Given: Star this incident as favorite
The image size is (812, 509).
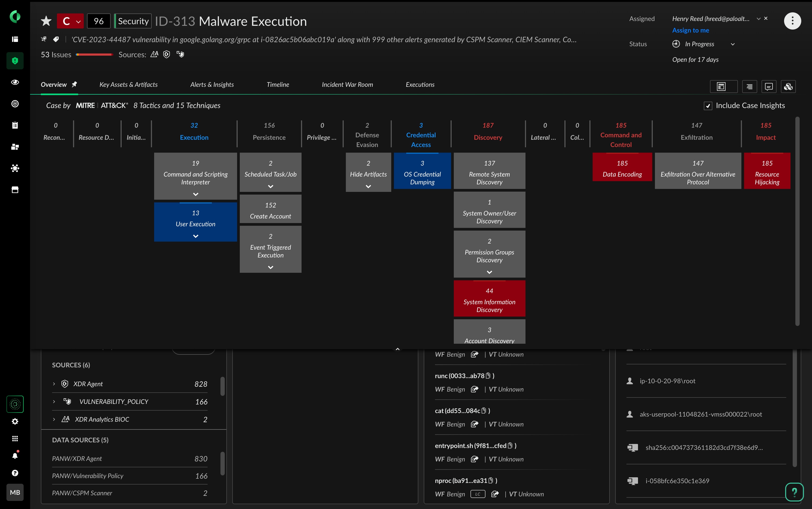Looking at the screenshot, I should tap(46, 21).
